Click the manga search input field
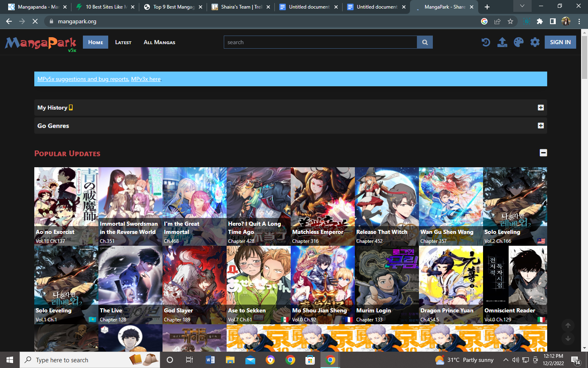The width and height of the screenshot is (588, 368). point(321,42)
